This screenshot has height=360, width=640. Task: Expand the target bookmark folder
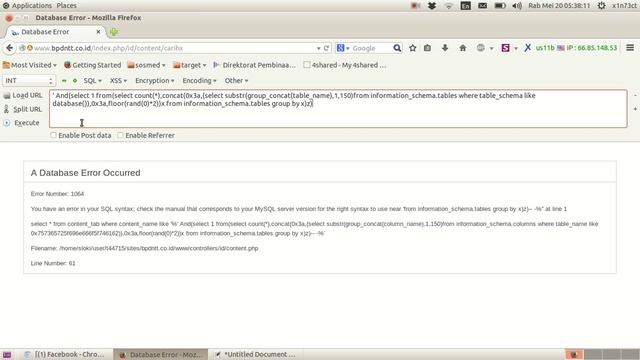click(x=190, y=65)
